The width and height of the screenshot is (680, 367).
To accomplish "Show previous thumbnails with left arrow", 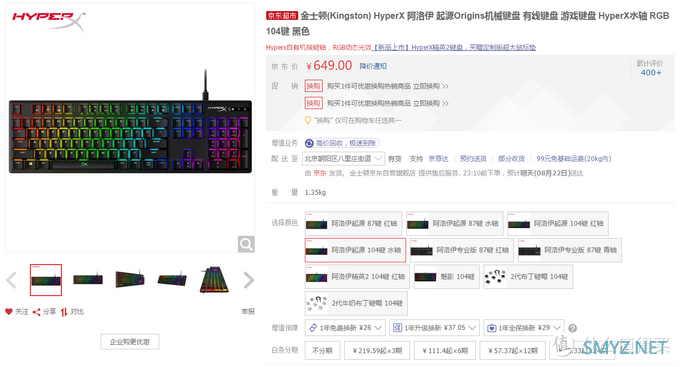I will [12, 280].
